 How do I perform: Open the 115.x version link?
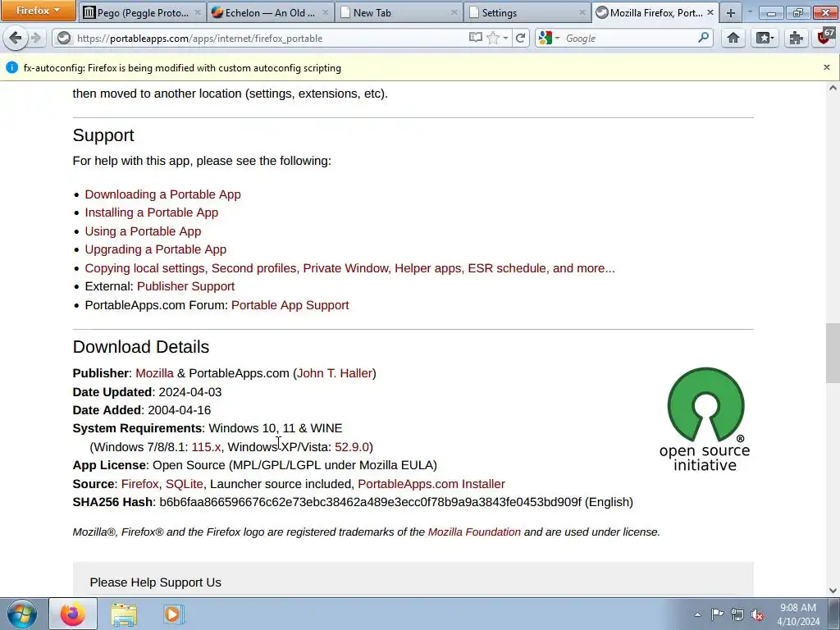pos(206,447)
